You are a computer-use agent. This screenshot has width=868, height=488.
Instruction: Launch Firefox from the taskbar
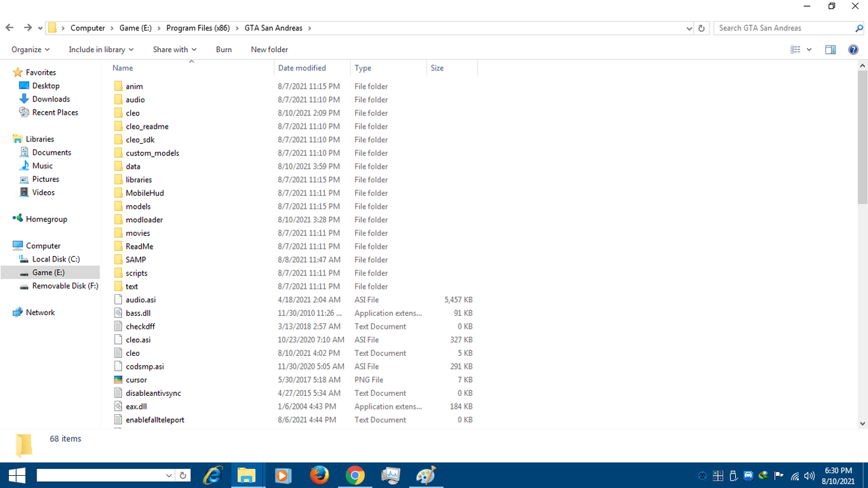(x=319, y=475)
